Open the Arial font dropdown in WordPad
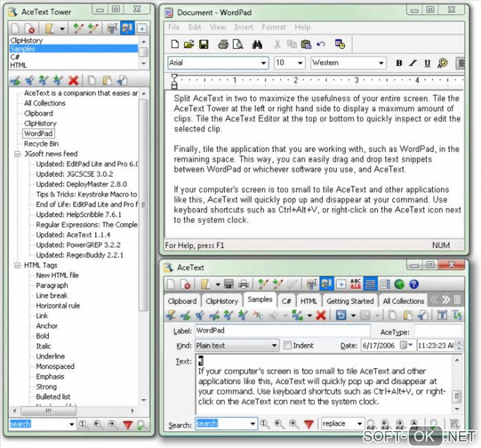 click(x=263, y=63)
